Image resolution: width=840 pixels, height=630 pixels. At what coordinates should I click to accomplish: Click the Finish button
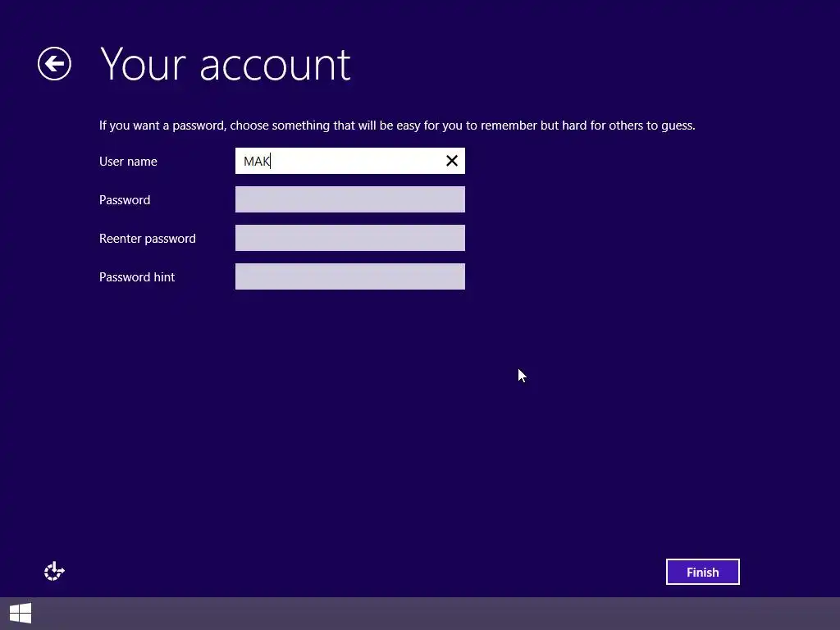point(702,572)
